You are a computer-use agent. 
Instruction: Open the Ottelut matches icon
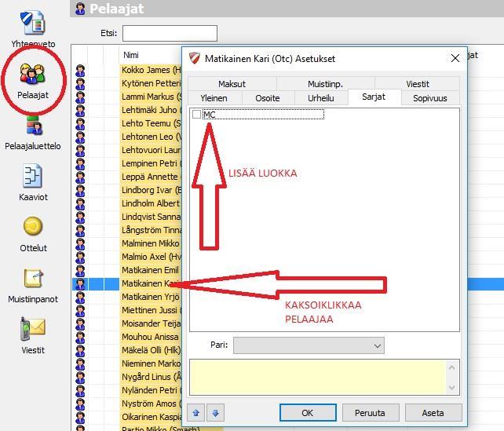tap(33, 226)
